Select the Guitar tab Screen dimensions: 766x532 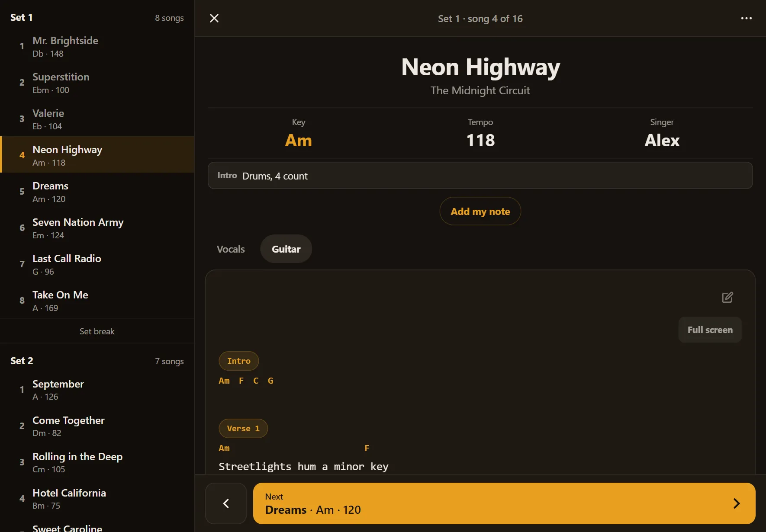point(286,249)
